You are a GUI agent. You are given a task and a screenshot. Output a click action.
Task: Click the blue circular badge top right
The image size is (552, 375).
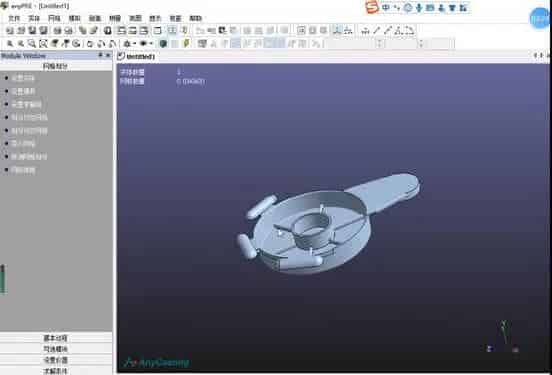tap(540, 18)
